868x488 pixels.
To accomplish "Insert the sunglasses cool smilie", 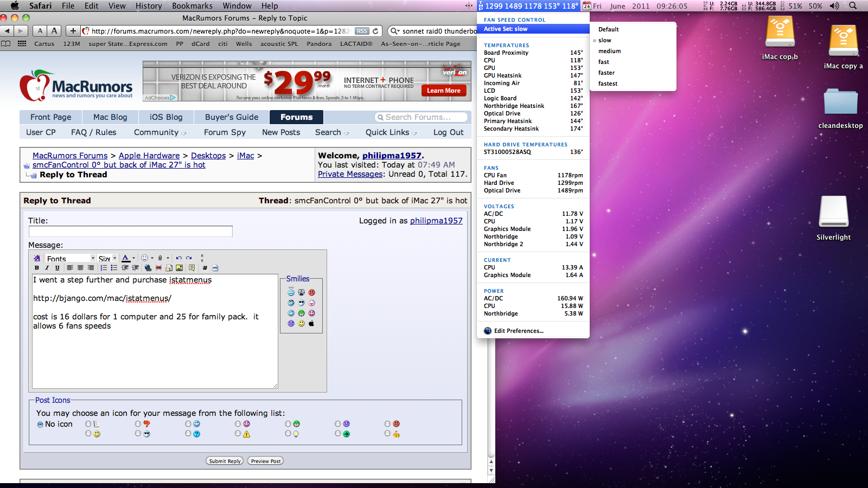I will click(x=301, y=303).
